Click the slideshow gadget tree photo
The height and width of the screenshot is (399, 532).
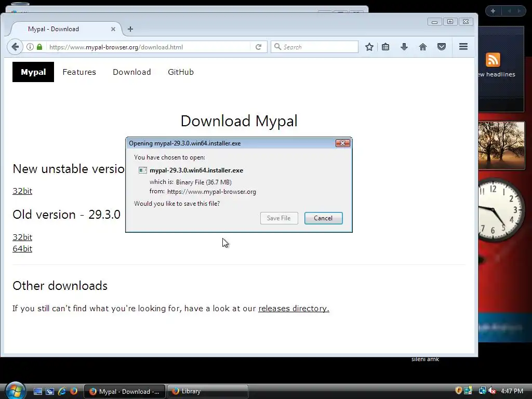(501, 145)
